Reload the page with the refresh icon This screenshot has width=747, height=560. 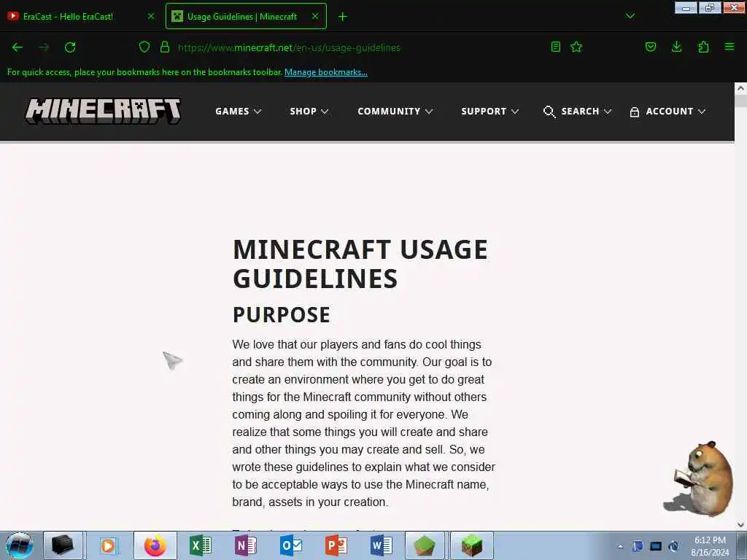pos(70,47)
